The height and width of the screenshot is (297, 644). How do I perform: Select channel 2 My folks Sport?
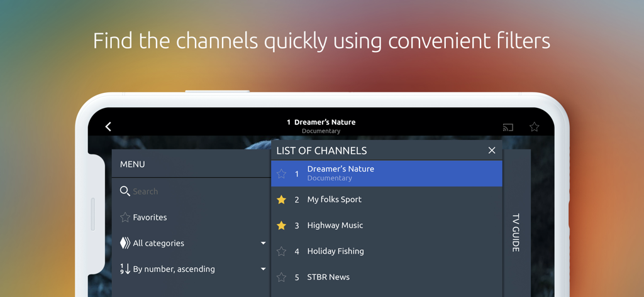pos(335,200)
